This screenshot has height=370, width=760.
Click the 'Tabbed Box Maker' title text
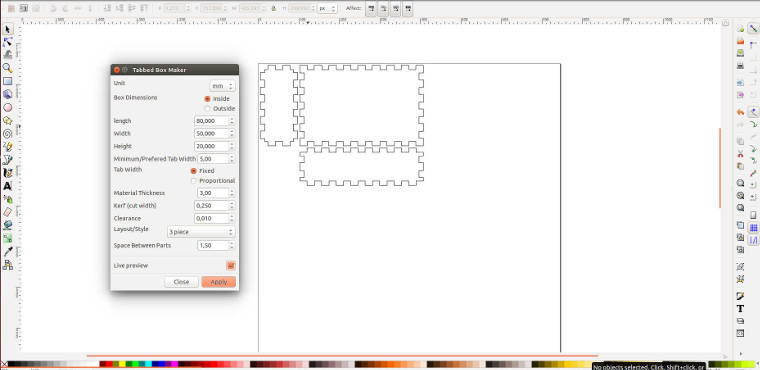[159, 70]
